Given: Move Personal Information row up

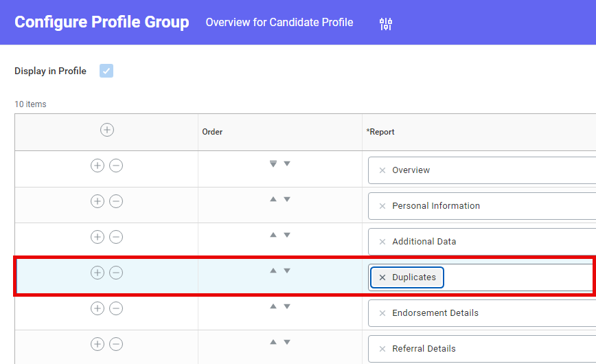Looking at the screenshot, I should click(x=273, y=200).
